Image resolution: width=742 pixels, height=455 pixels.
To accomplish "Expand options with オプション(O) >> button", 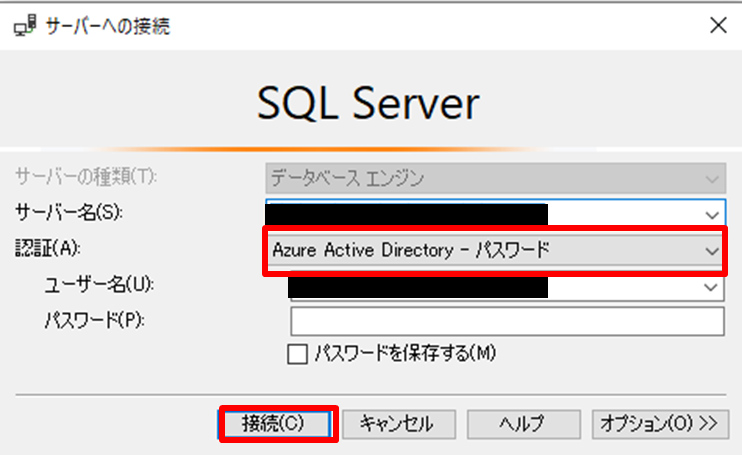I will pyautogui.click(x=660, y=424).
